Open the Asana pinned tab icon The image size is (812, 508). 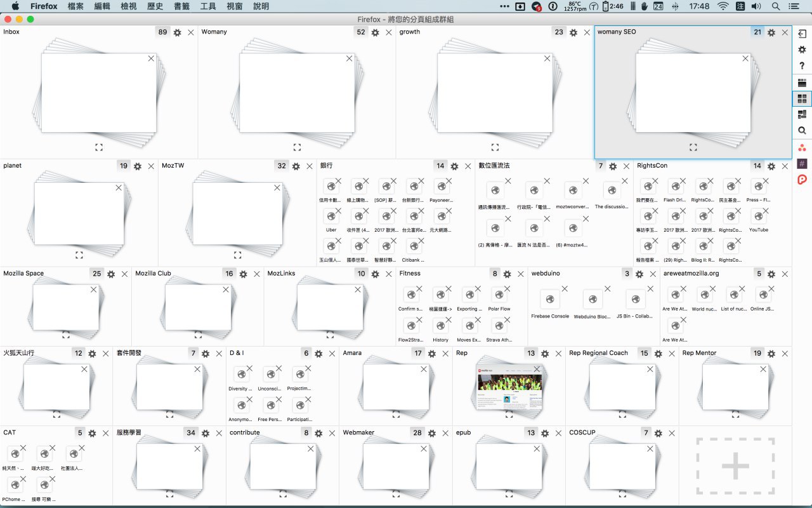(x=802, y=147)
